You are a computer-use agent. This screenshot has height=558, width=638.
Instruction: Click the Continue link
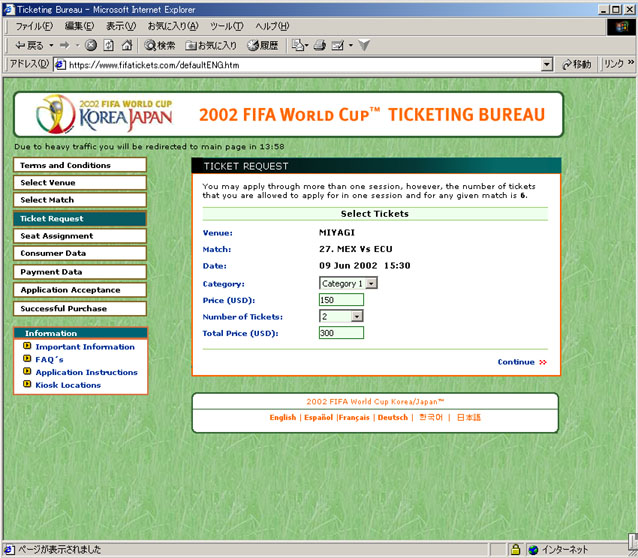point(516,362)
